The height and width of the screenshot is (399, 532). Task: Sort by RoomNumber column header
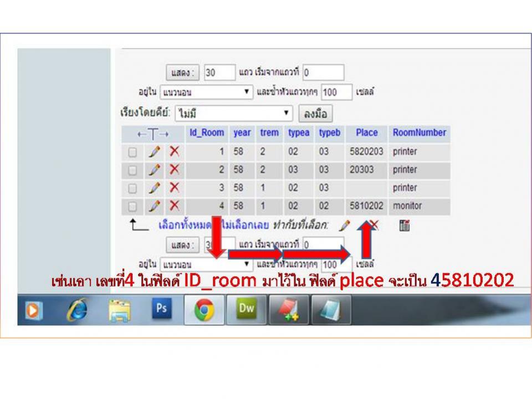coord(420,132)
